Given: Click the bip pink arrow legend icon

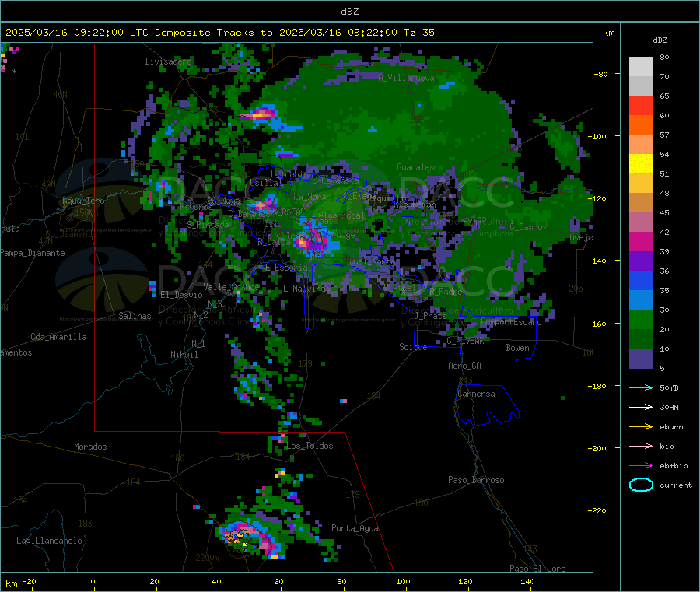Looking at the screenshot, I should [641, 446].
